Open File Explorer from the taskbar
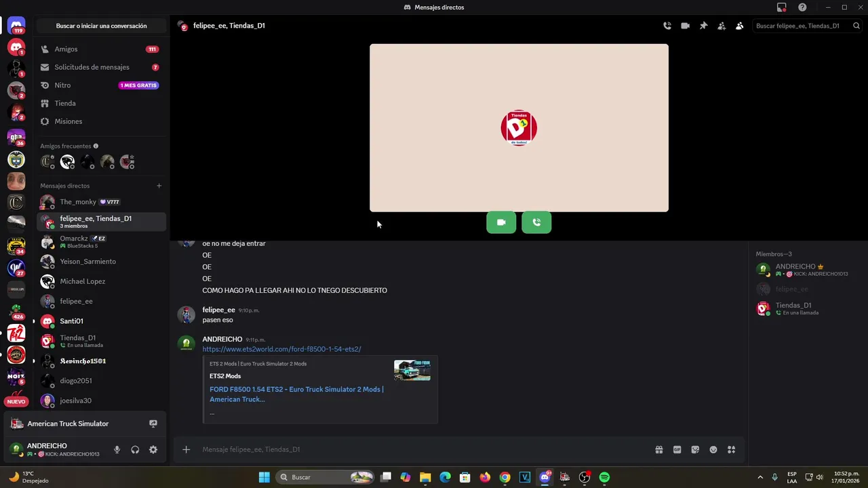Image resolution: width=868 pixels, height=488 pixels. pyautogui.click(x=425, y=477)
